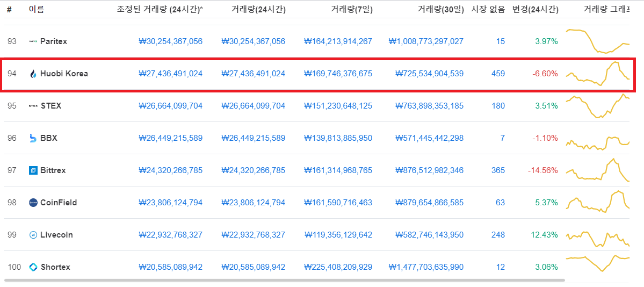
Task: Click the Paritex exchange logo icon
Action: 33,41
